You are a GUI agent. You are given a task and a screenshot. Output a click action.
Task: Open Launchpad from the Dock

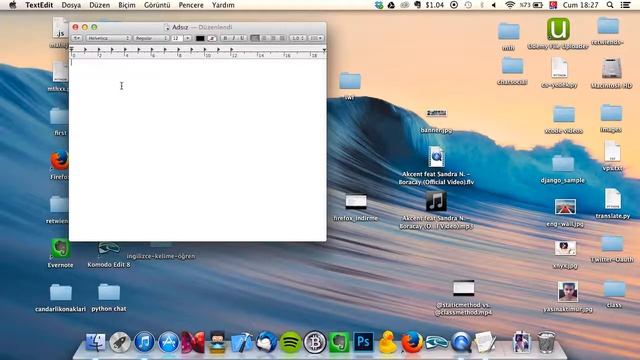(120, 342)
